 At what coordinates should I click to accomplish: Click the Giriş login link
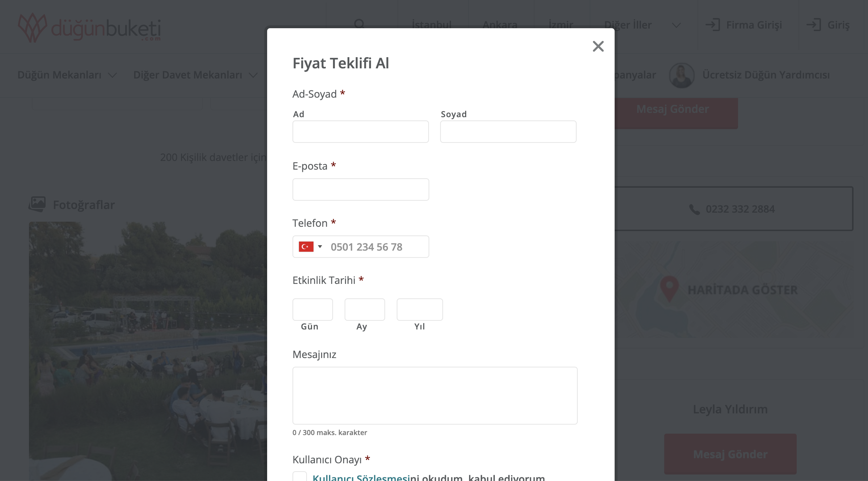(828, 25)
